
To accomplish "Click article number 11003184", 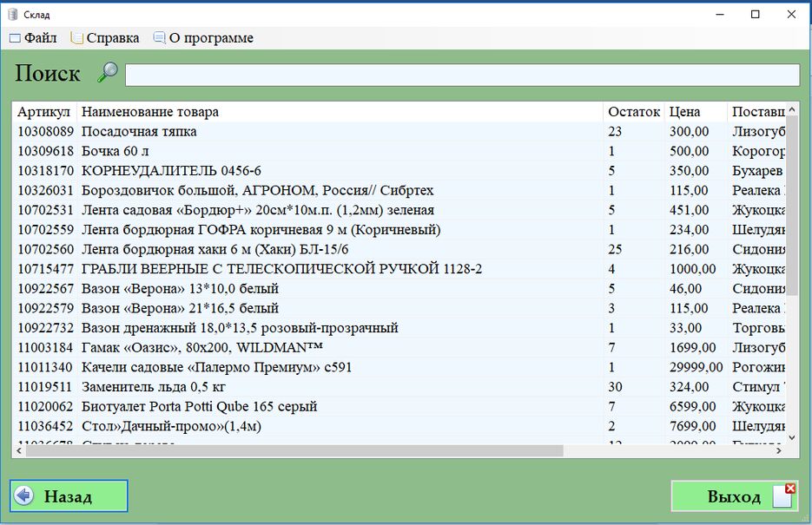I will click(45, 348).
